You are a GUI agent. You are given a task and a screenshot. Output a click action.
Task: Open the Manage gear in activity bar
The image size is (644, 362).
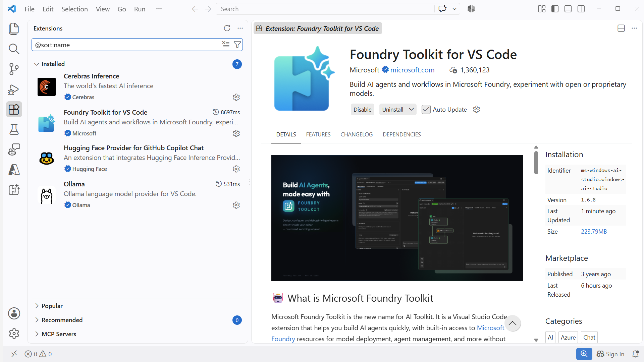pyautogui.click(x=14, y=334)
